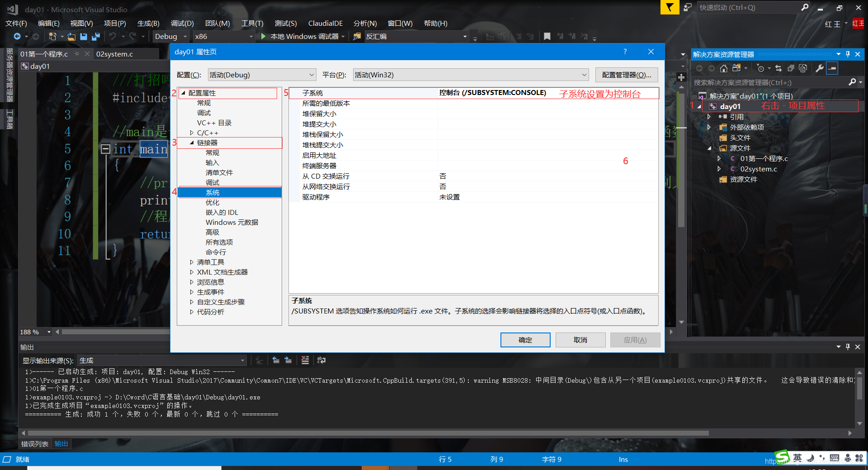
Task: Collapse the 链接器 tree node
Action: point(192,143)
